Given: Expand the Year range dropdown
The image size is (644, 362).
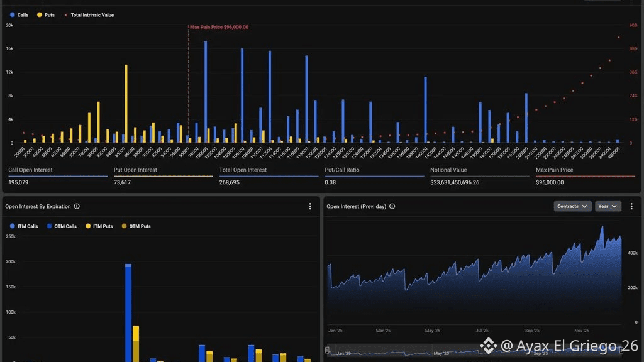Looking at the screenshot, I should 608,206.
